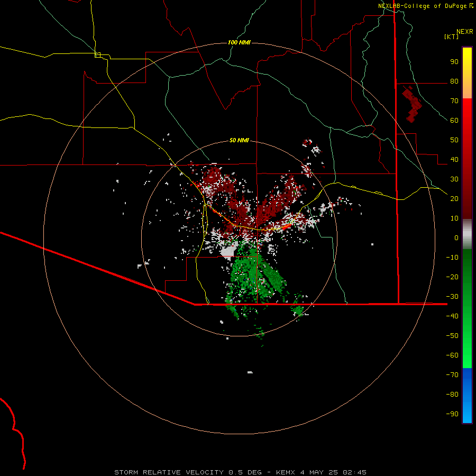Image resolution: width=476 pixels, height=476 pixels.
Task: Click the 20 value on velocity scale
Action: [x=454, y=198]
